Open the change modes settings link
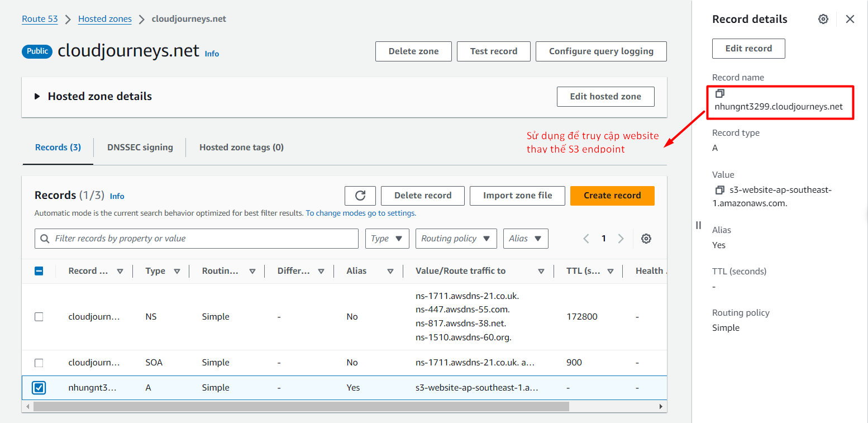This screenshot has width=868, height=423. coord(360,213)
